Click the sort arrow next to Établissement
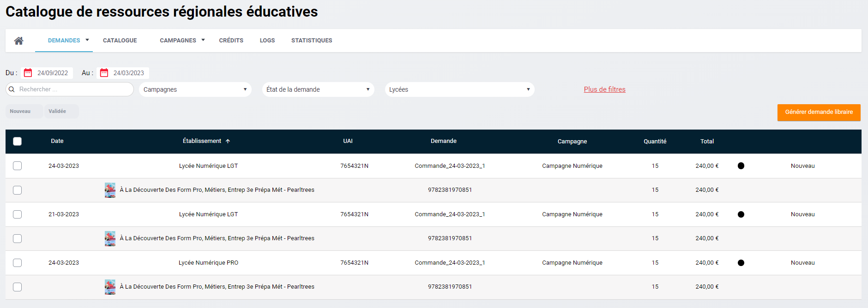The image size is (868, 308). point(228,141)
